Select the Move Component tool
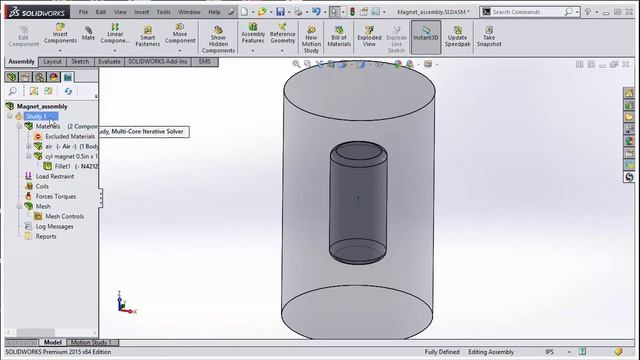 pyautogui.click(x=180, y=33)
